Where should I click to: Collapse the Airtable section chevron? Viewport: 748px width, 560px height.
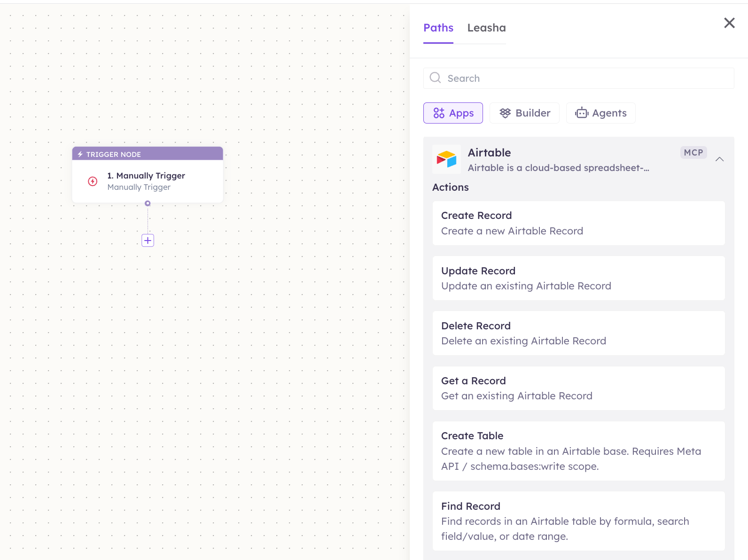(719, 159)
